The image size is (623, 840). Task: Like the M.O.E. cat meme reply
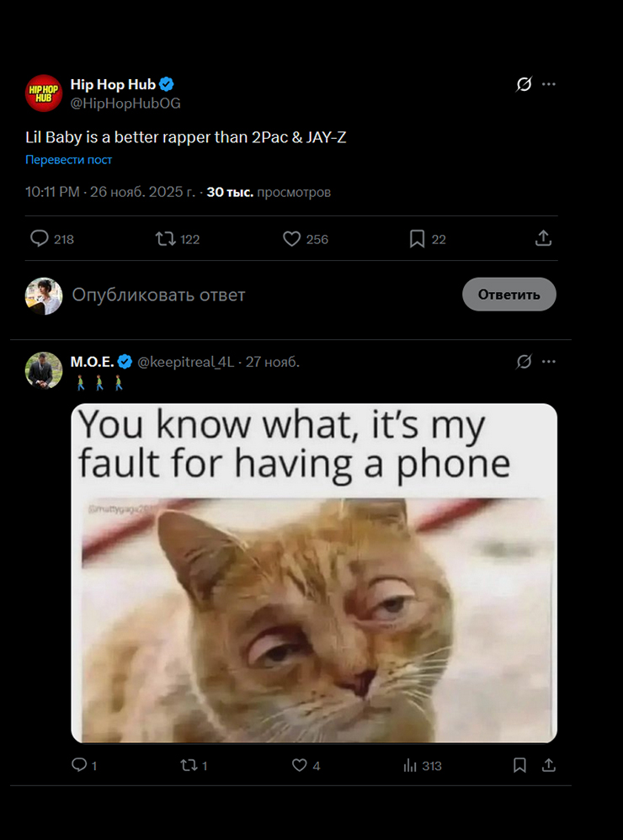300,765
